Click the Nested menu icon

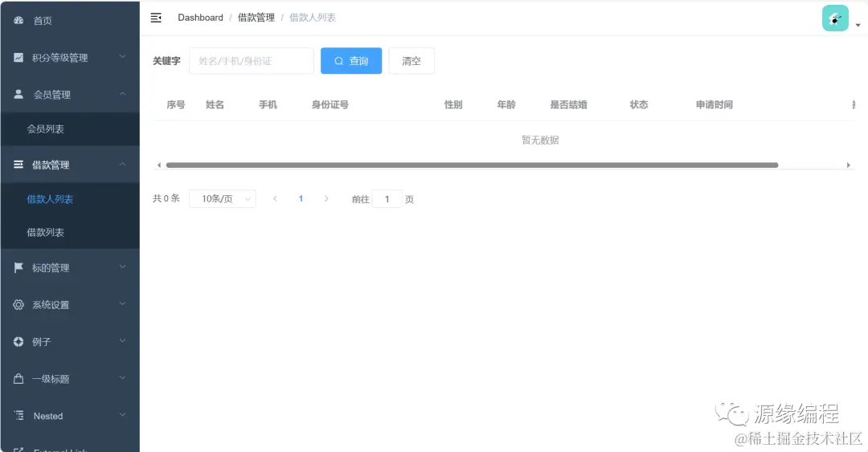coord(18,416)
